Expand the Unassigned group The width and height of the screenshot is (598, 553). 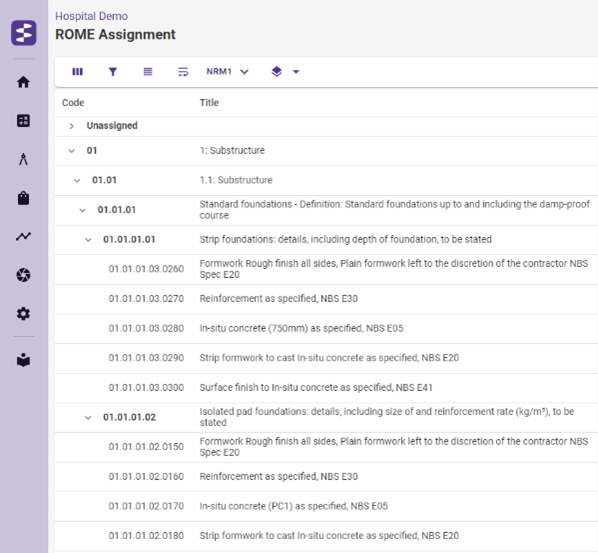pyautogui.click(x=71, y=126)
